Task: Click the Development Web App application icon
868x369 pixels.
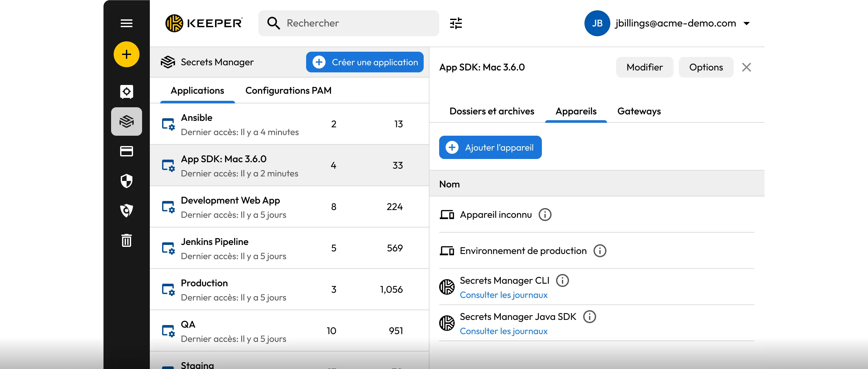Action: 168,207
